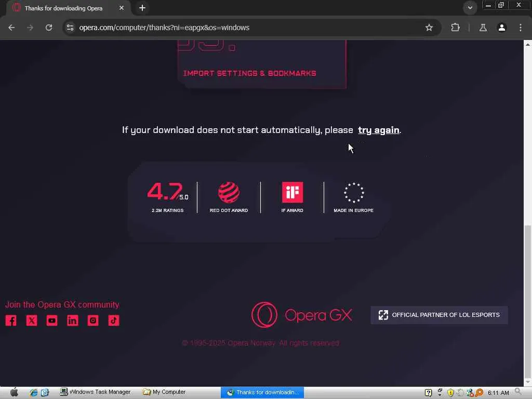Click 'Join the Opera GX community' heading

(62, 304)
